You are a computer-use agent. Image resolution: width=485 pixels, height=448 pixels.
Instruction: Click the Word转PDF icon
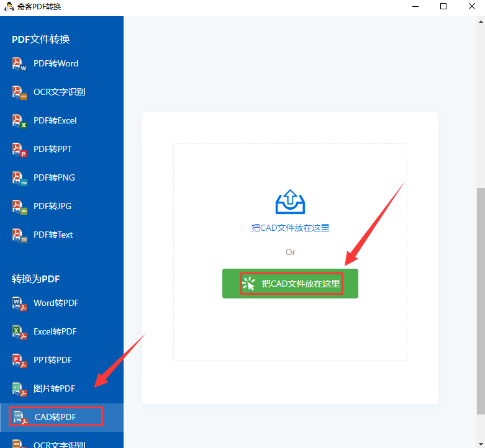(x=19, y=303)
